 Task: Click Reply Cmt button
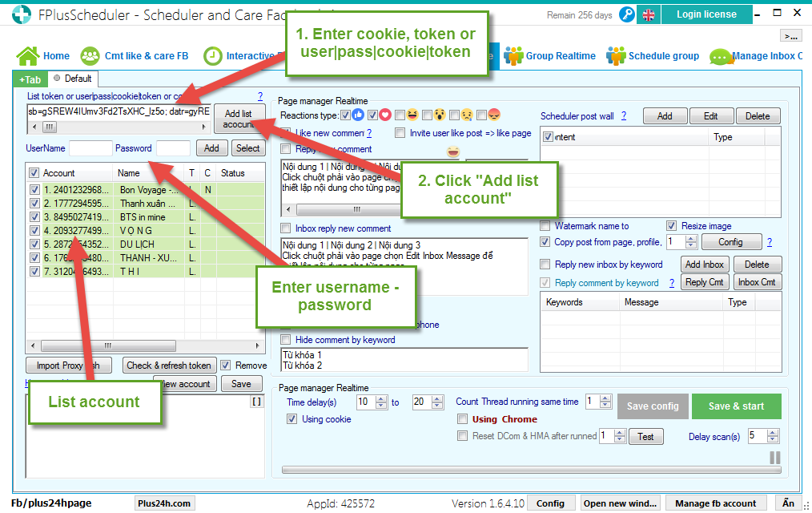(x=704, y=282)
